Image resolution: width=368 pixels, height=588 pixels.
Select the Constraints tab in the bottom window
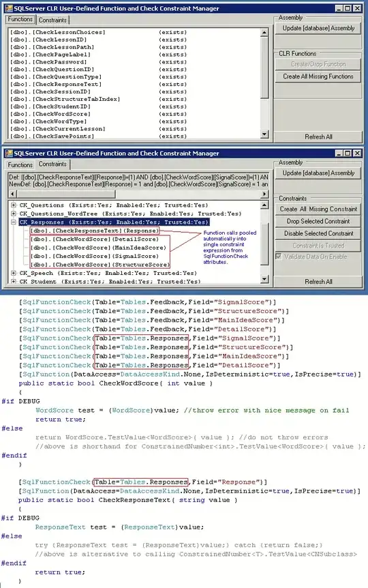tap(52, 164)
